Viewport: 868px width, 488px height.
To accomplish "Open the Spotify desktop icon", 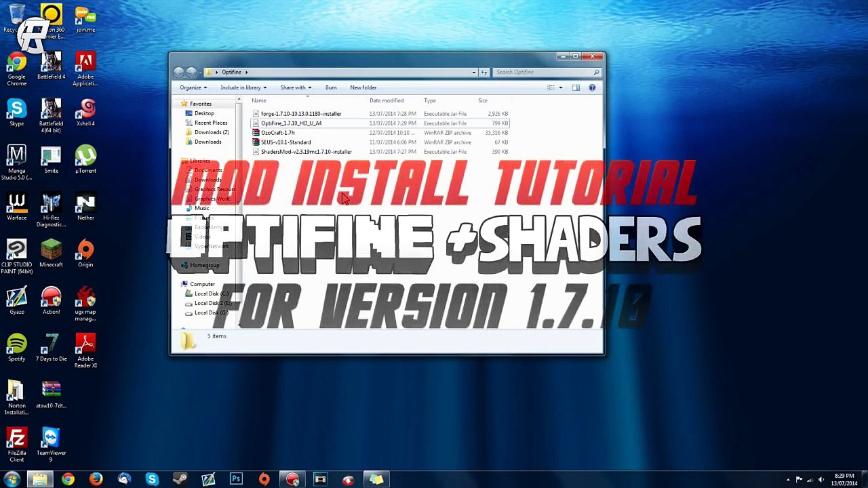I will coord(17,347).
